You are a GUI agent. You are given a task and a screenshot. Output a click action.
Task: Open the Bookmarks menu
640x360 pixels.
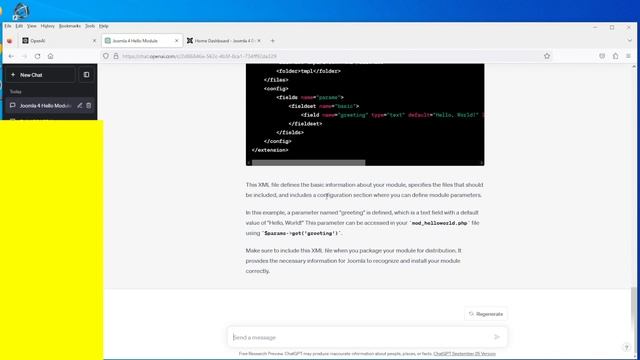[x=70, y=26]
